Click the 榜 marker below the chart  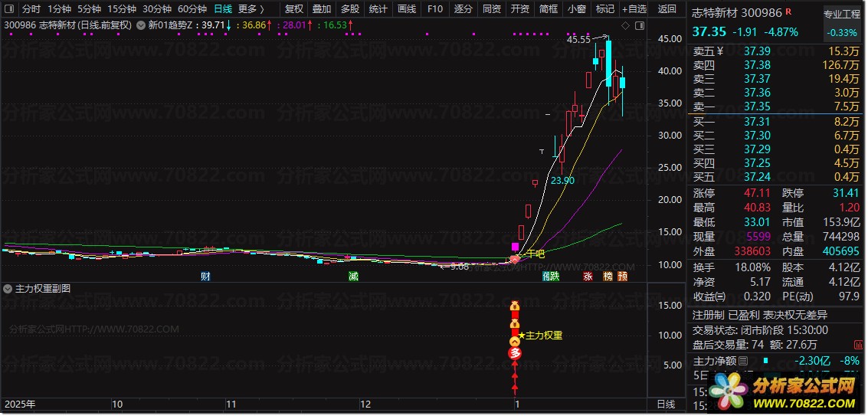[608, 277]
